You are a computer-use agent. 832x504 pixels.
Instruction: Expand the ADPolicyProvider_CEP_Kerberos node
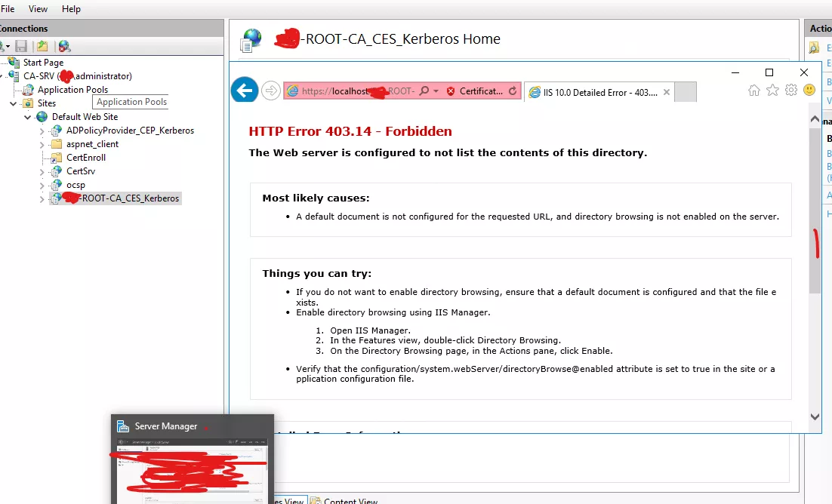(x=42, y=131)
